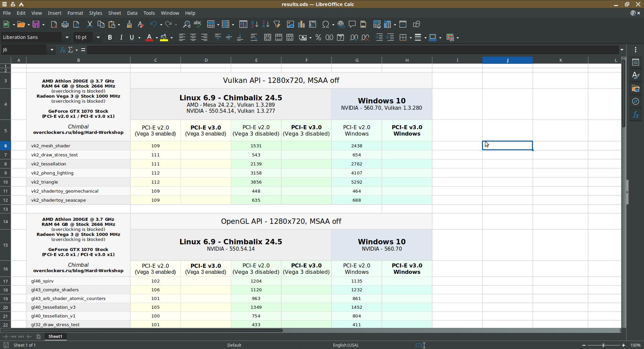Open the Find & Replace tool
The height and width of the screenshot is (349, 644).
click(x=186, y=24)
